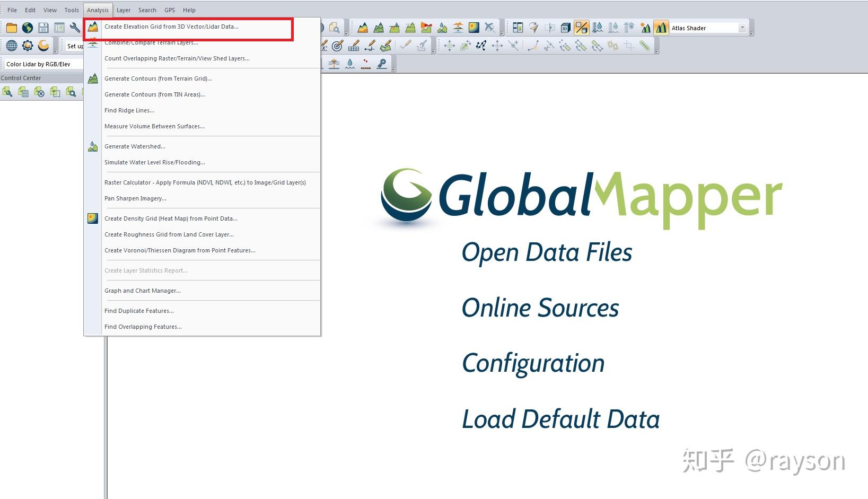Screen dimensions: 868x499
Task: Choose Create Density Grid (Heat Map) from Point Data
Action: click(x=202, y=218)
